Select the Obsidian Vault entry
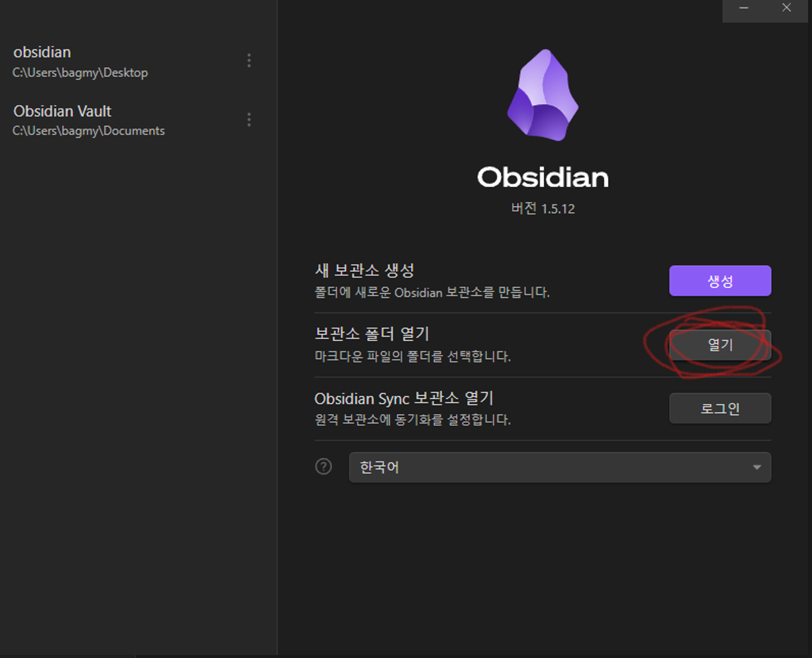The image size is (812, 658). pos(62,111)
